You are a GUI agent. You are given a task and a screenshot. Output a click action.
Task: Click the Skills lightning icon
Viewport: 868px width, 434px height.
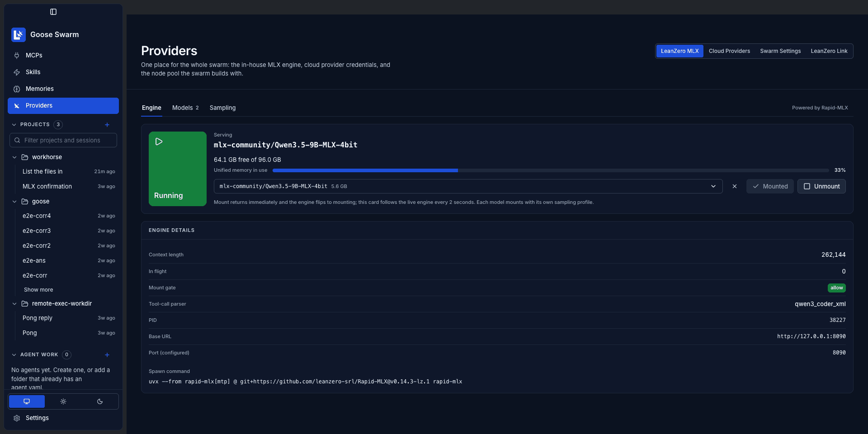point(17,72)
